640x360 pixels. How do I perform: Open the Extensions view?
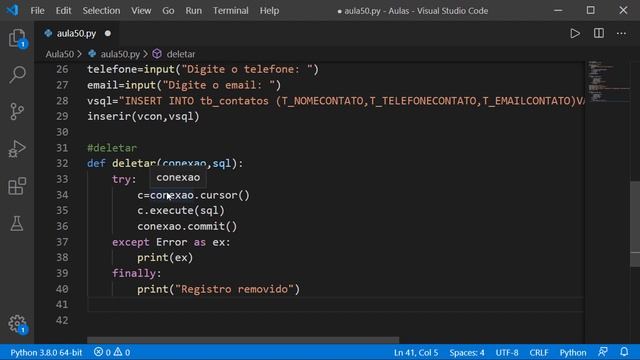[x=17, y=186]
